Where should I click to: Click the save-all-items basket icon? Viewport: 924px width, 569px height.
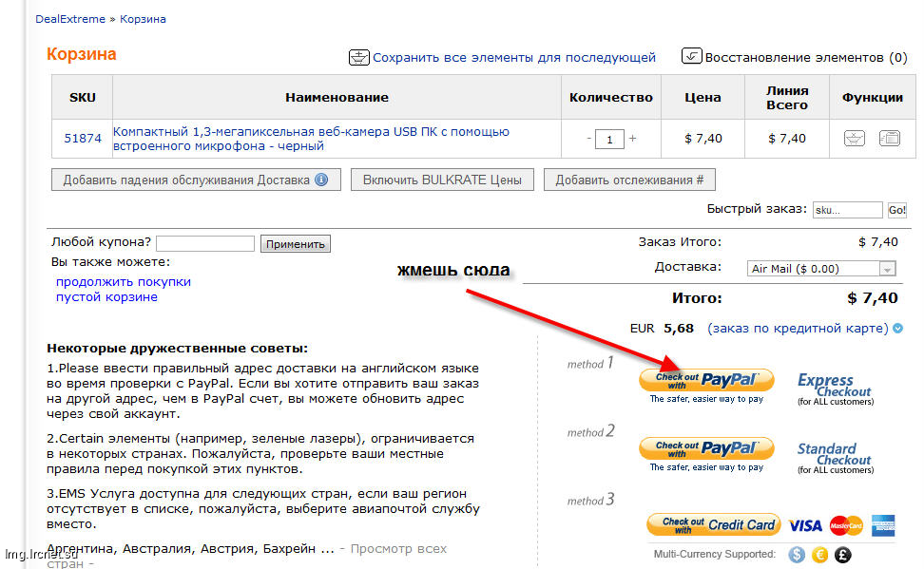pyautogui.click(x=359, y=57)
